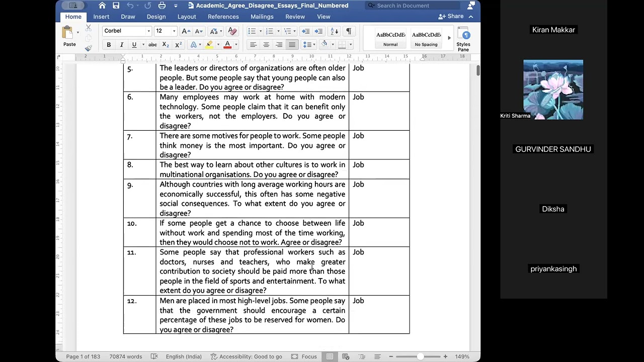644x362 pixels.
Task: Toggle Italic formatting
Action: click(121, 45)
